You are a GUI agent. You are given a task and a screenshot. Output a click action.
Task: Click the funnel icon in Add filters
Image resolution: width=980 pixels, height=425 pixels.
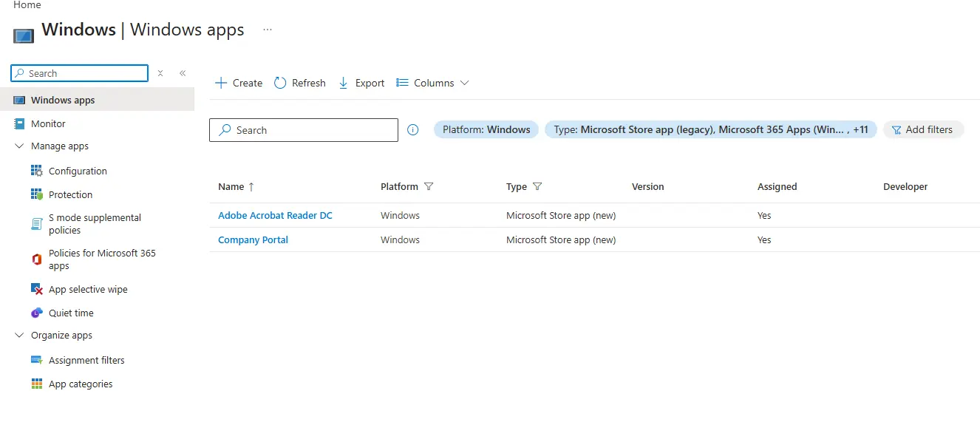tap(896, 129)
